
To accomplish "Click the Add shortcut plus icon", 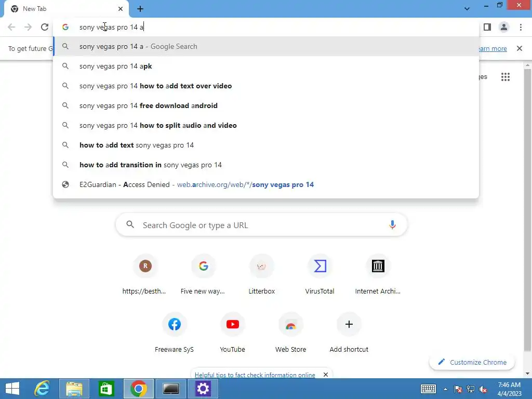I will [349, 324].
